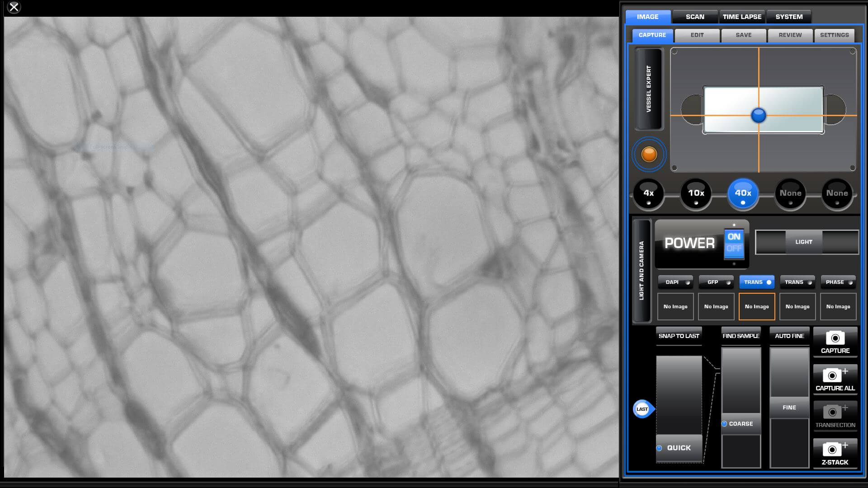Open the LIGHT AND CAMERA panel
Screen dimensions: 868x488
642,270
